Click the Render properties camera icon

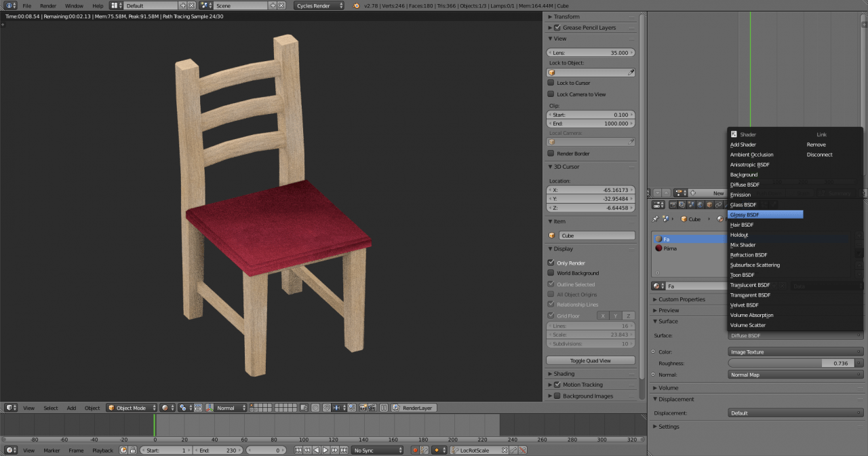coord(673,204)
